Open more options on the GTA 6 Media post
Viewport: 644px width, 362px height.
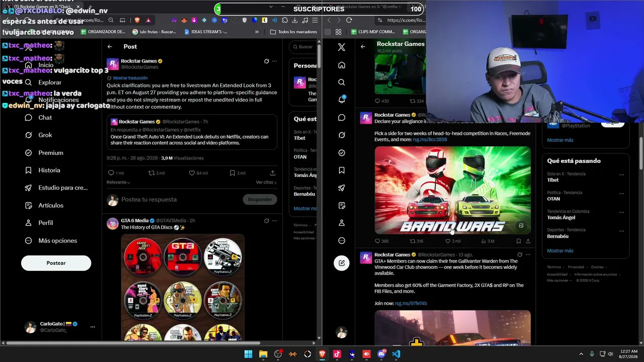[274, 221]
